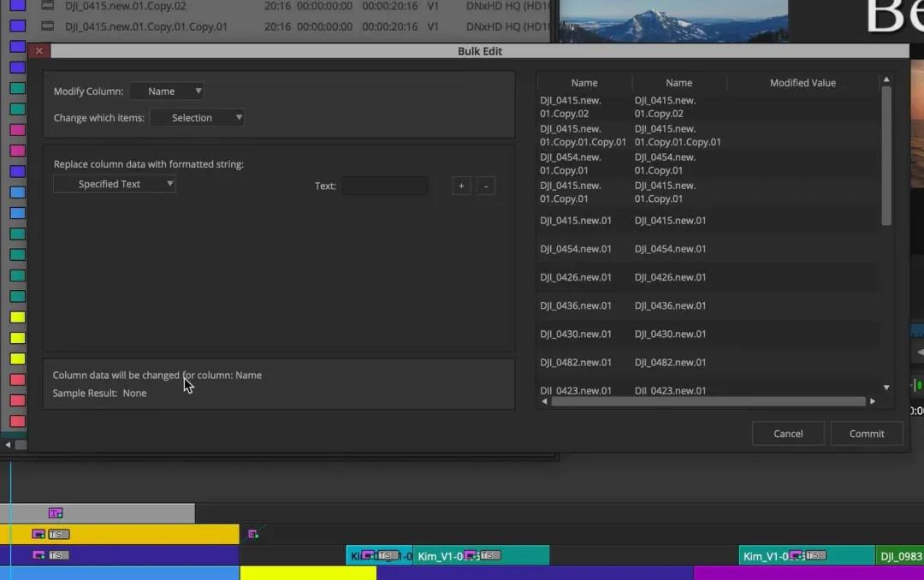The image size is (924, 580).
Task: Click small transition effect icon right of yellow clip
Action: [253, 534]
